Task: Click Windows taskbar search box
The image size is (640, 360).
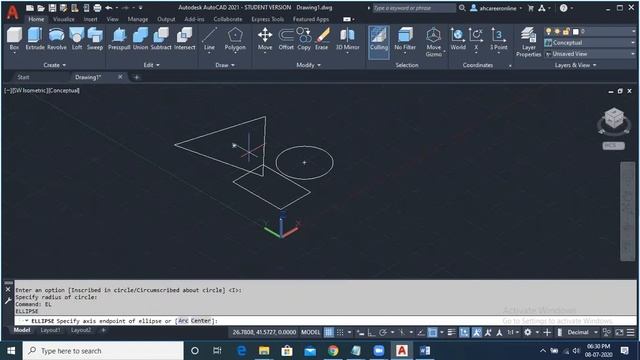Action: 103,351
